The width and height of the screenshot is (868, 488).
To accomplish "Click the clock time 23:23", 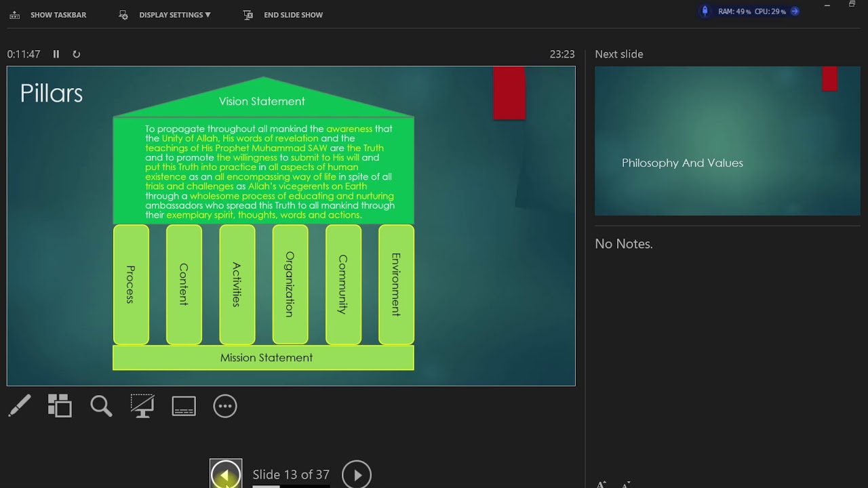I will pos(562,54).
